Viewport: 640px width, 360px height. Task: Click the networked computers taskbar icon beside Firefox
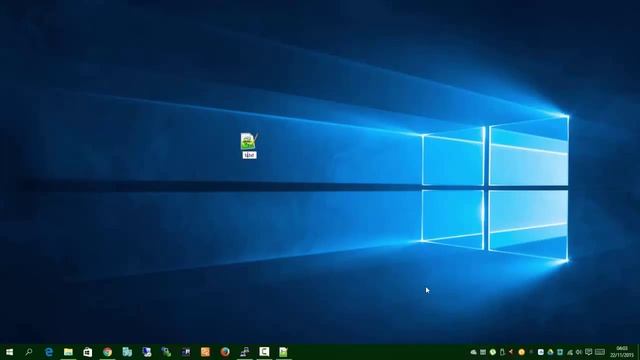244,352
